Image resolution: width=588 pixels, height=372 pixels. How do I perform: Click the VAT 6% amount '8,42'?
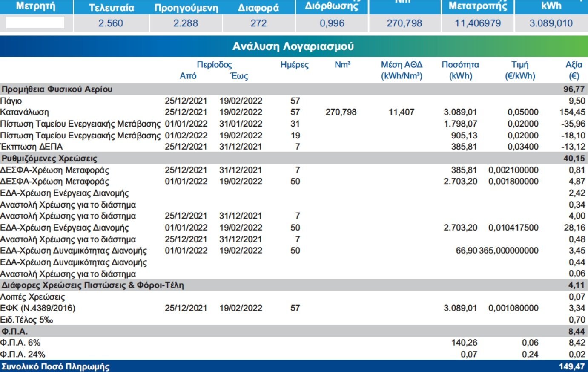pyautogui.click(x=577, y=343)
